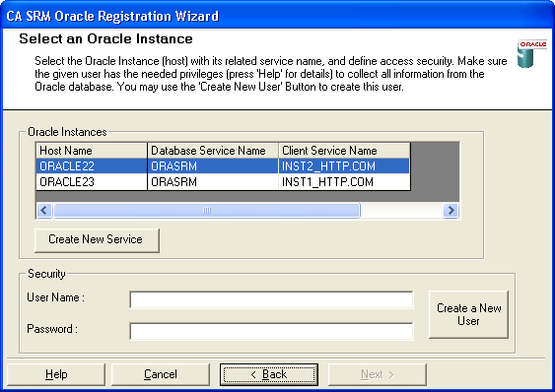Focus the Password input field
Image resolution: width=555 pixels, height=392 pixels.
(x=271, y=331)
